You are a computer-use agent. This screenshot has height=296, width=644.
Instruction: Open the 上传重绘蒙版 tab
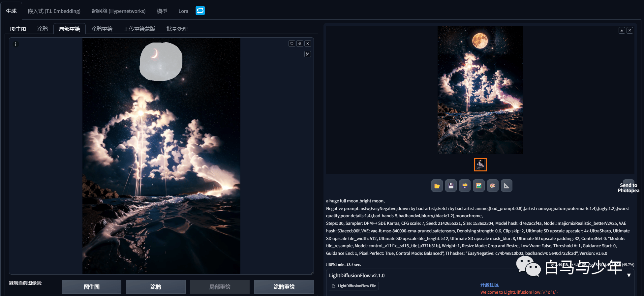click(139, 29)
